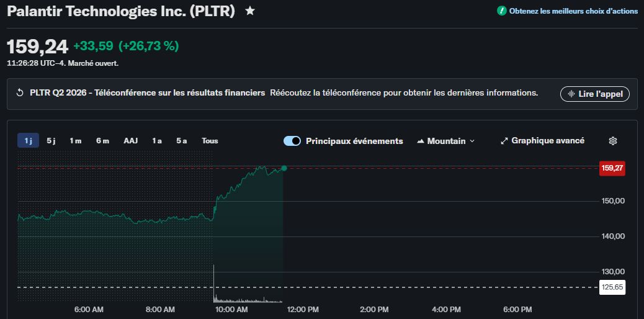Image resolution: width=644 pixels, height=319 pixels.
Task: Open the Mountain chart type dropdown
Action: (x=445, y=141)
